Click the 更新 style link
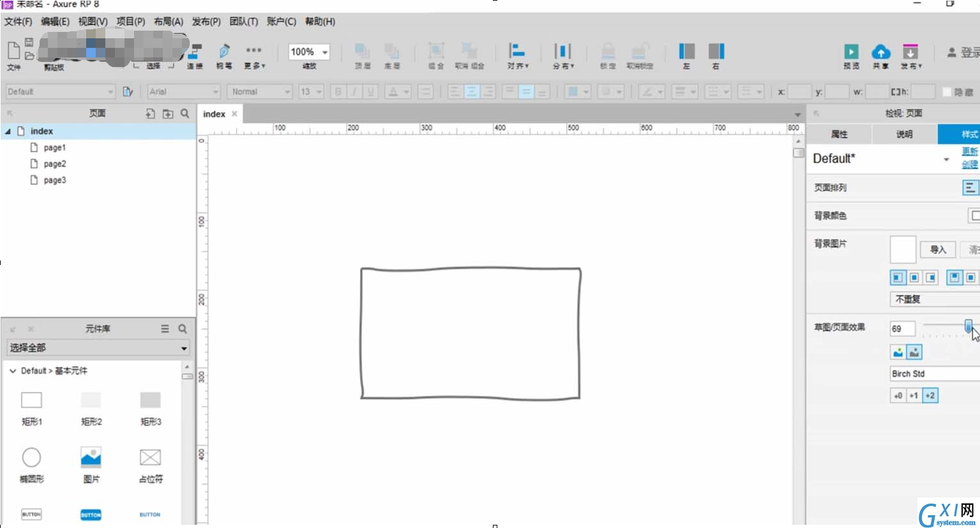 970,151
